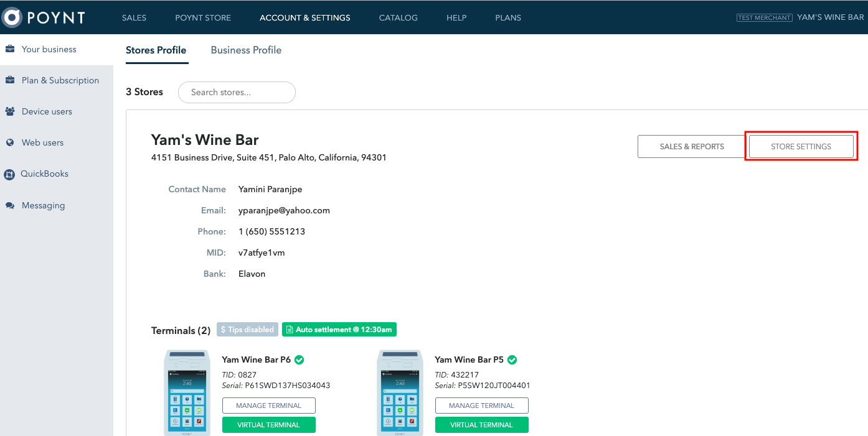
Task: Click the Yam's Wine Bar store heading
Action: (x=205, y=140)
